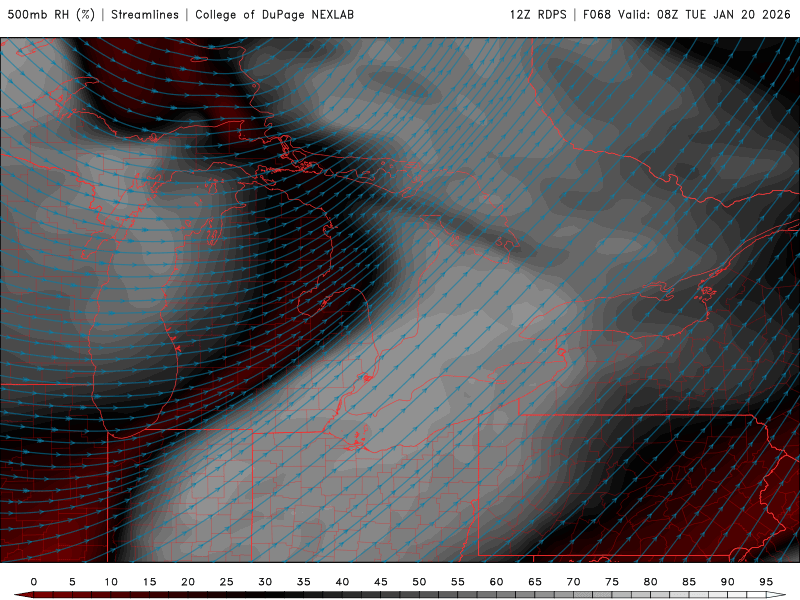Click the 60 label on the color scale
The image size is (800, 600).
pyautogui.click(x=496, y=582)
